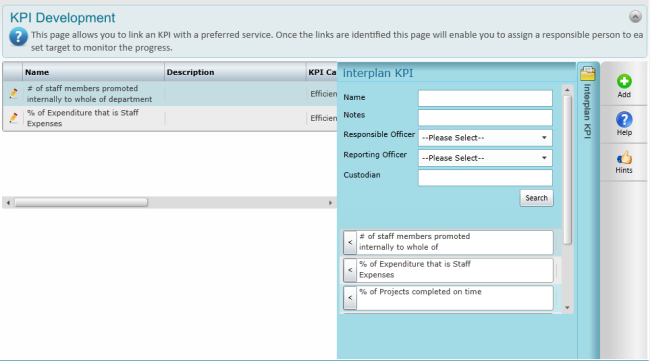This screenshot has height=361, width=650.
Task: Click the horizontal scrollbar left arrow
Action: (x=8, y=203)
